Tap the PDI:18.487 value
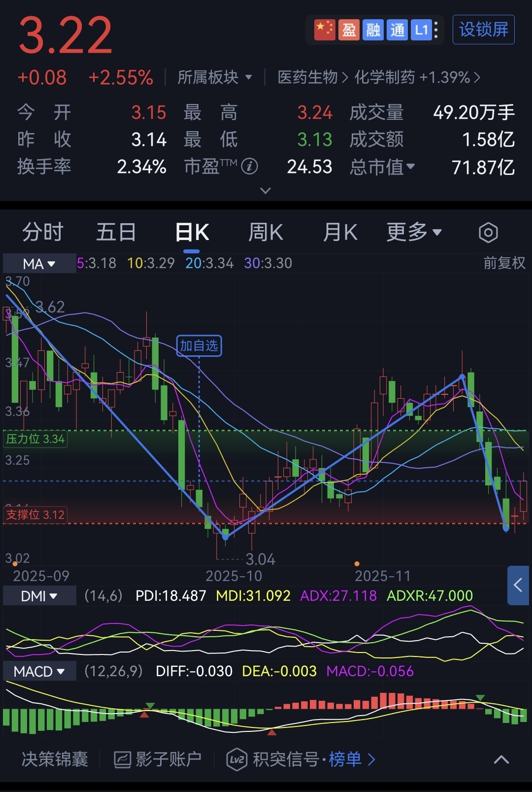 click(171, 596)
